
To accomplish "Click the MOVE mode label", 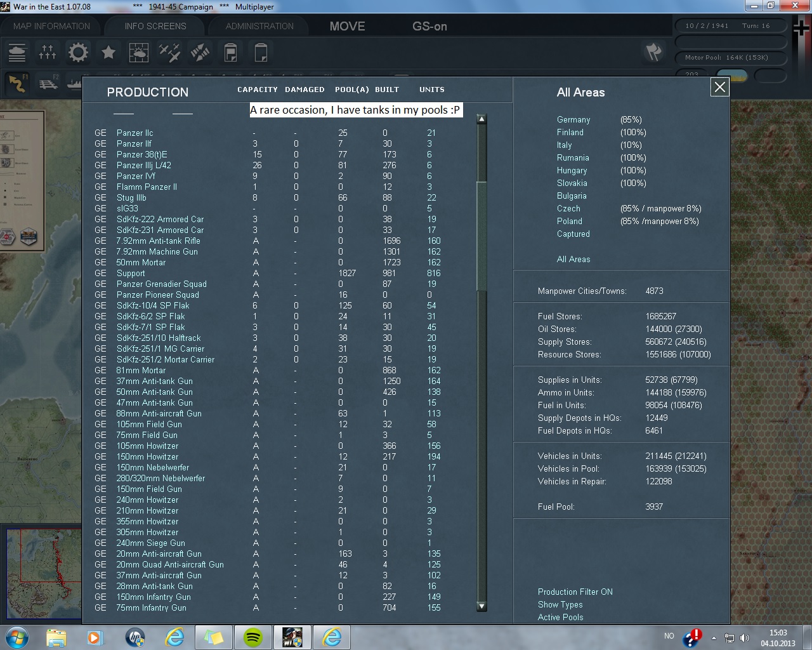I will click(348, 27).
